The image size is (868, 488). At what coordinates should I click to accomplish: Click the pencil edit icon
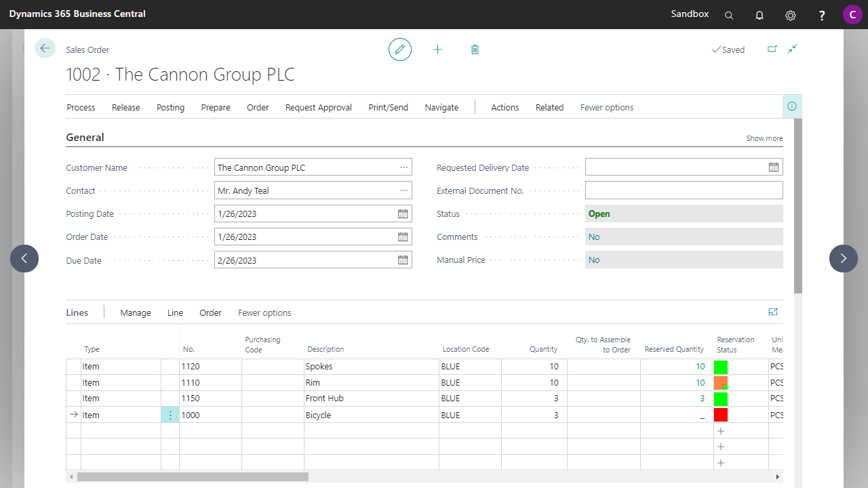[x=400, y=49]
